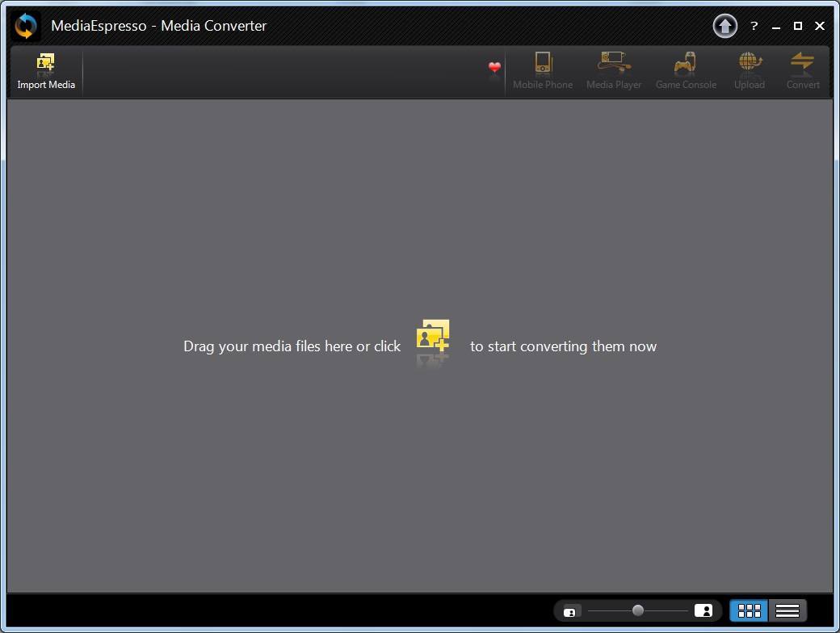Viewport: 840px width, 633px height.
Task: Adjust the thumbnail size slider
Action: [637, 611]
